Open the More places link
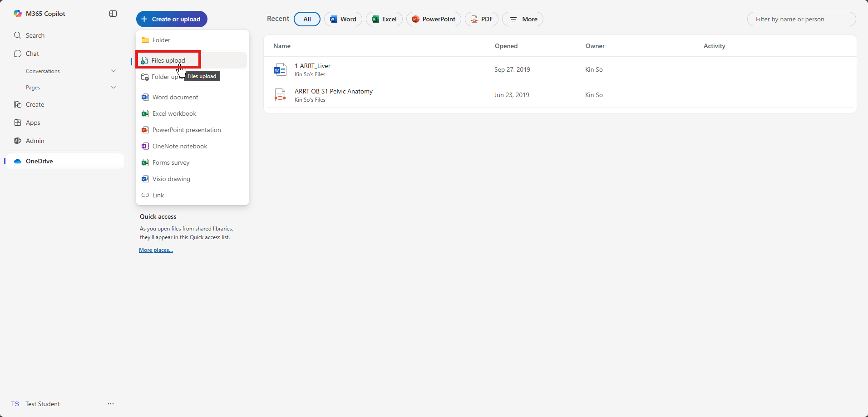The image size is (868, 417). [156, 250]
